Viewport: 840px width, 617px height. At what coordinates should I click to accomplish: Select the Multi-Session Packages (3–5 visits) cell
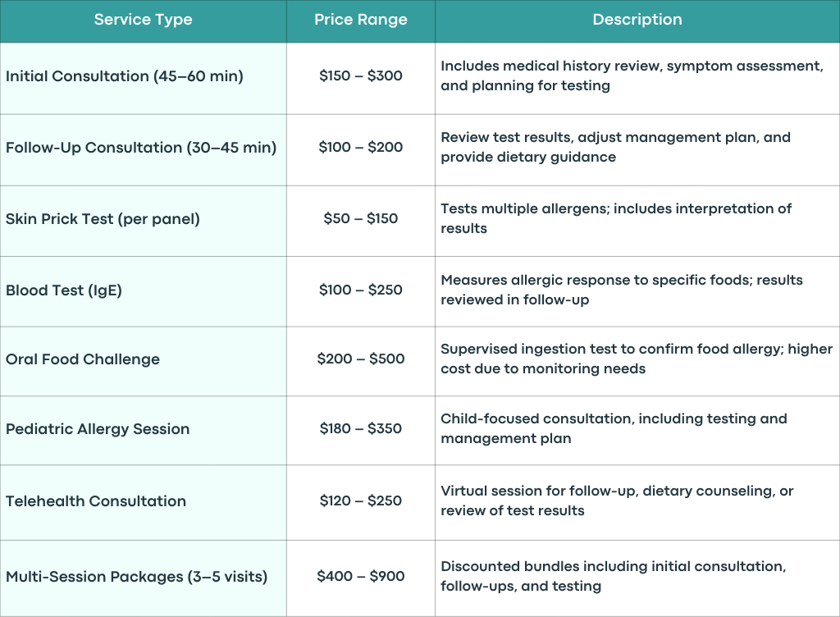coord(143,578)
